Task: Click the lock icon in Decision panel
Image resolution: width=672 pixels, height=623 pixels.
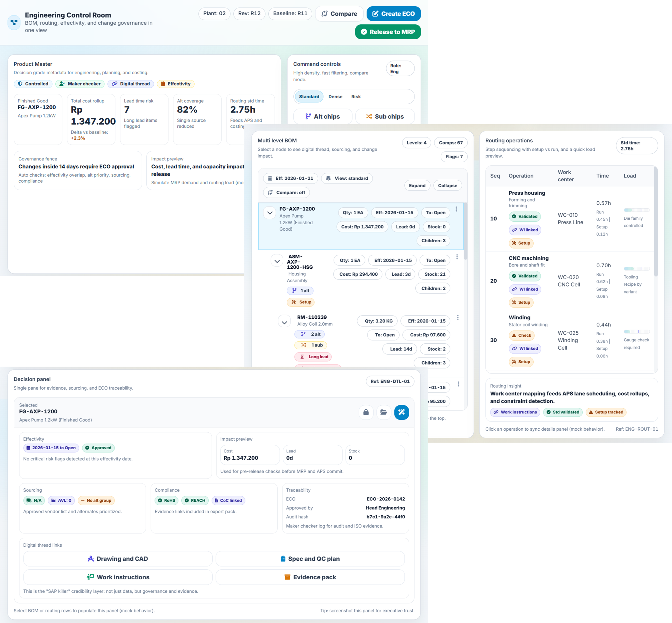Action: tap(366, 412)
